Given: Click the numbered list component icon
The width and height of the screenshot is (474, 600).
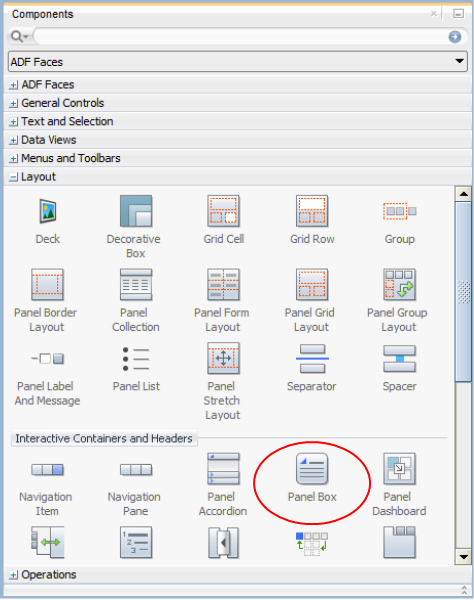Looking at the screenshot, I should pos(136,542).
